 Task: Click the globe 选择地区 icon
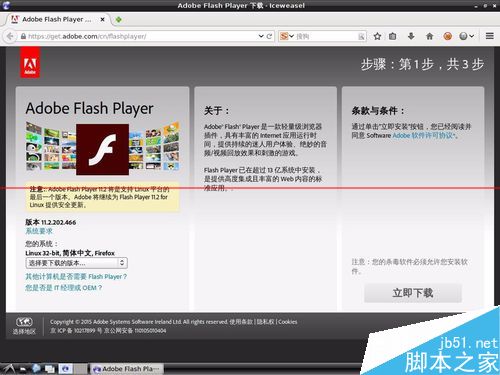24,326
